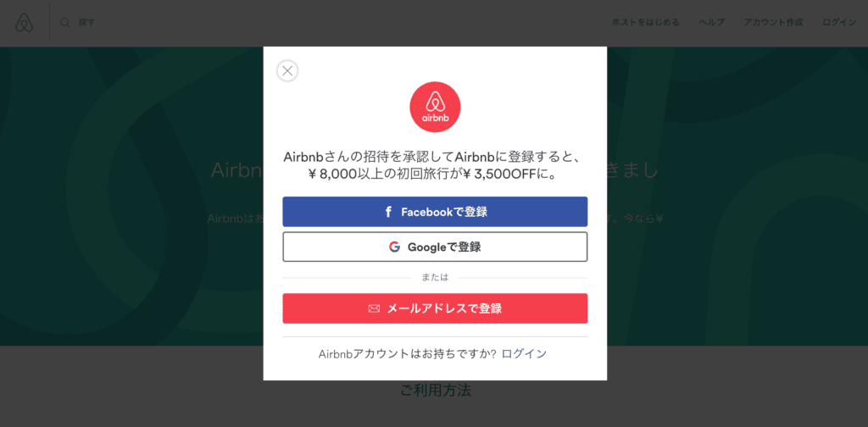Click the red circular Airbnb logo in the modal
The height and width of the screenshot is (427, 868).
[x=435, y=108]
